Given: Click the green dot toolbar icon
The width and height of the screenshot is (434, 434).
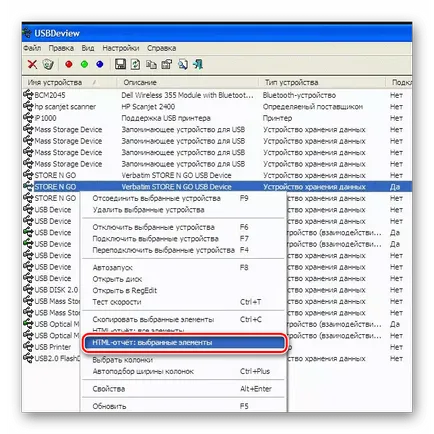Looking at the screenshot, I should point(84,64).
